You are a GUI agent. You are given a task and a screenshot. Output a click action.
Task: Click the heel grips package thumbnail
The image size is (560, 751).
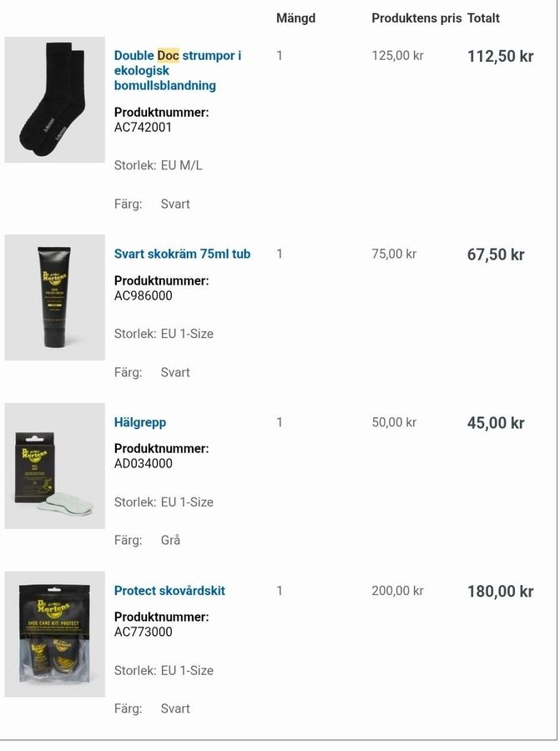(x=54, y=466)
